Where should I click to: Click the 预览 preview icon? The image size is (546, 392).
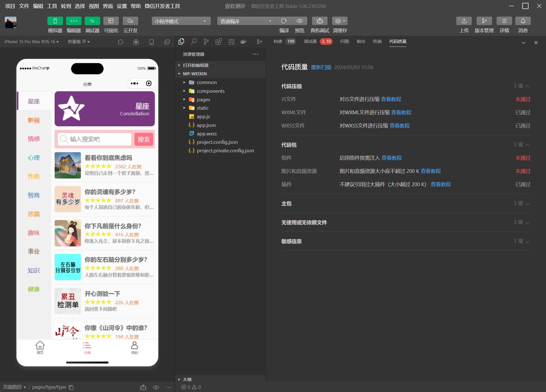click(299, 21)
